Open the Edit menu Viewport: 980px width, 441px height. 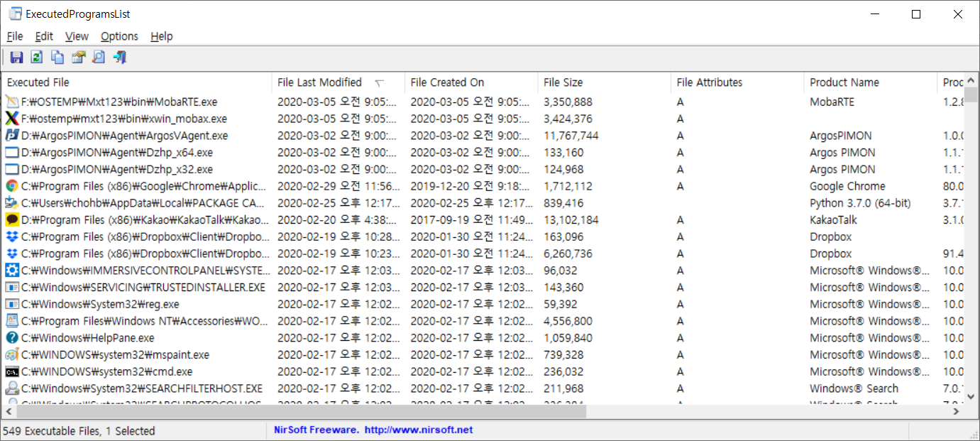point(44,36)
